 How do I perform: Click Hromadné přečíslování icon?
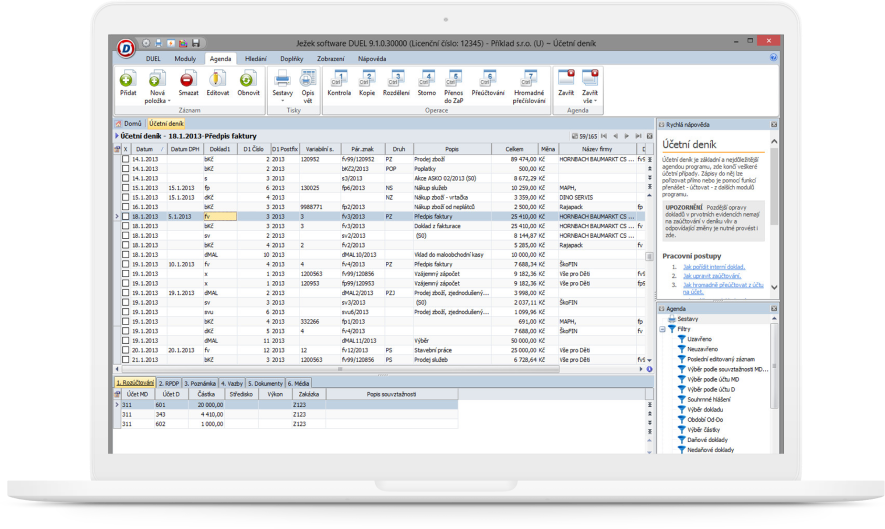[x=529, y=80]
